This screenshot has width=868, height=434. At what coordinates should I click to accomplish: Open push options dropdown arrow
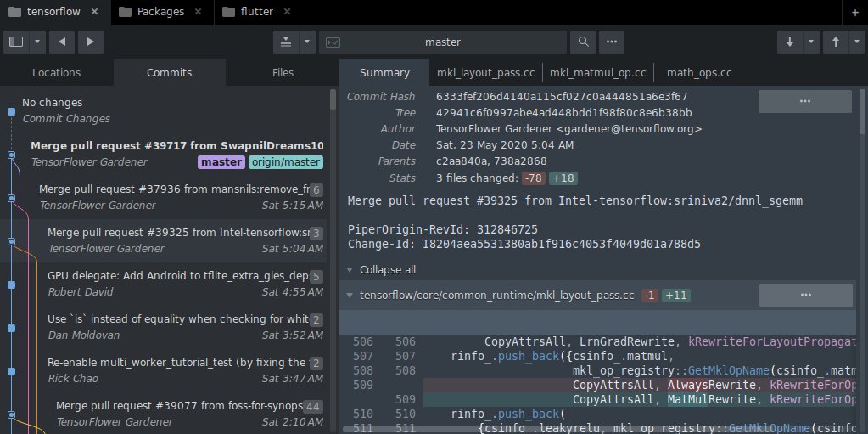(858, 42)
